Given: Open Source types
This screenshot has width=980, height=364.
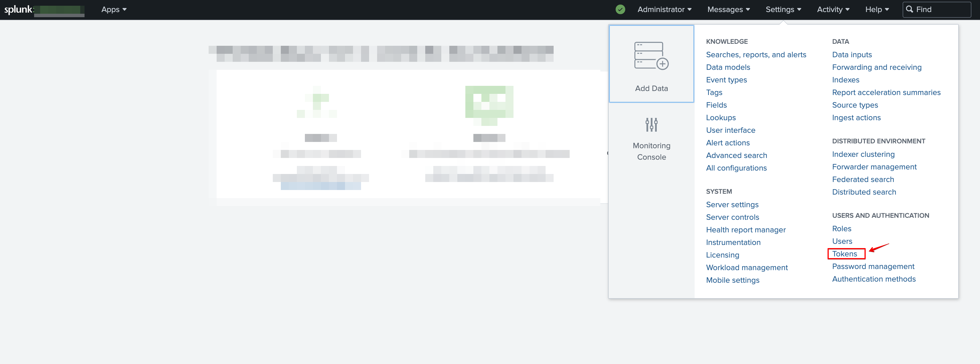Looking at the screenshot, I should [855, 105].
